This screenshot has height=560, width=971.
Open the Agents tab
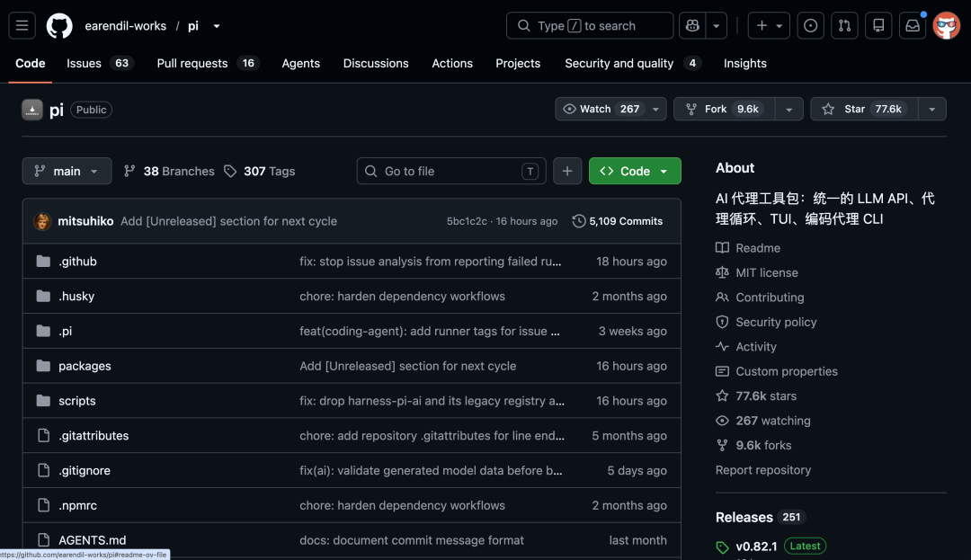click(x=301, y=63)
